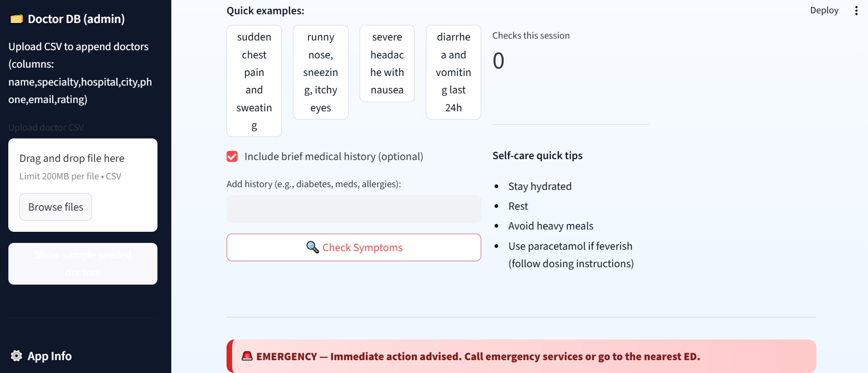The image size is (868, 373).
Task: Click the Self-care quick tips heading
Action: click(537, 155)
